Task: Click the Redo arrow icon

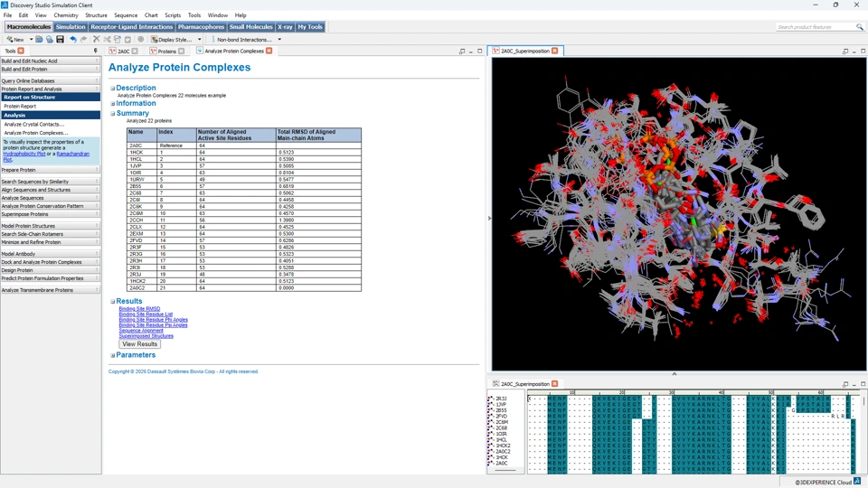Action: tap(83, 39)
